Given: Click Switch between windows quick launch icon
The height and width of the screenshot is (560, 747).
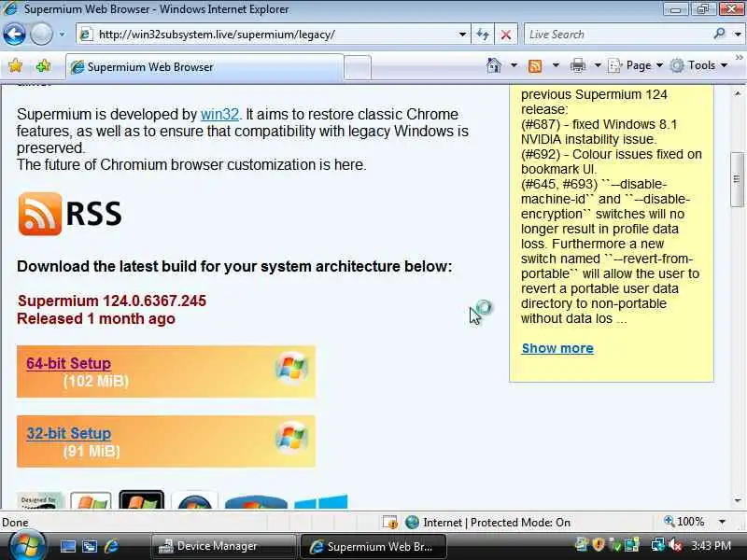Looking at the screenshot, I should click(90, 546).
